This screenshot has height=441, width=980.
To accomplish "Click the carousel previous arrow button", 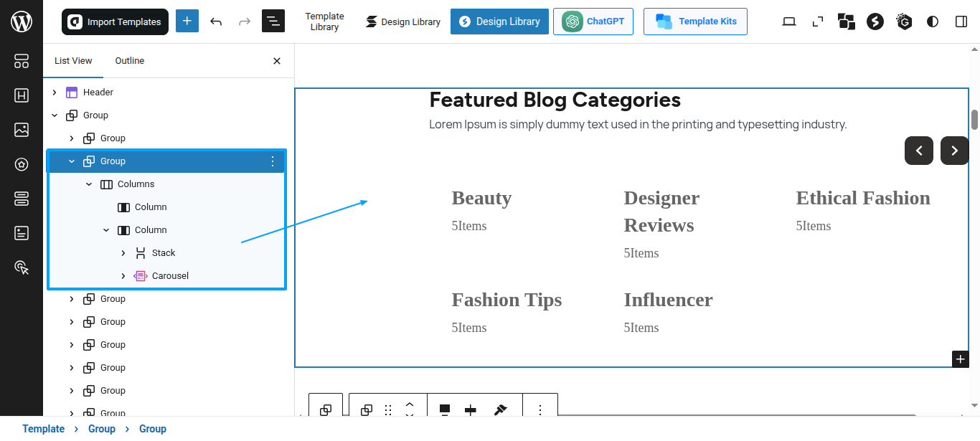I will point(919,151).
